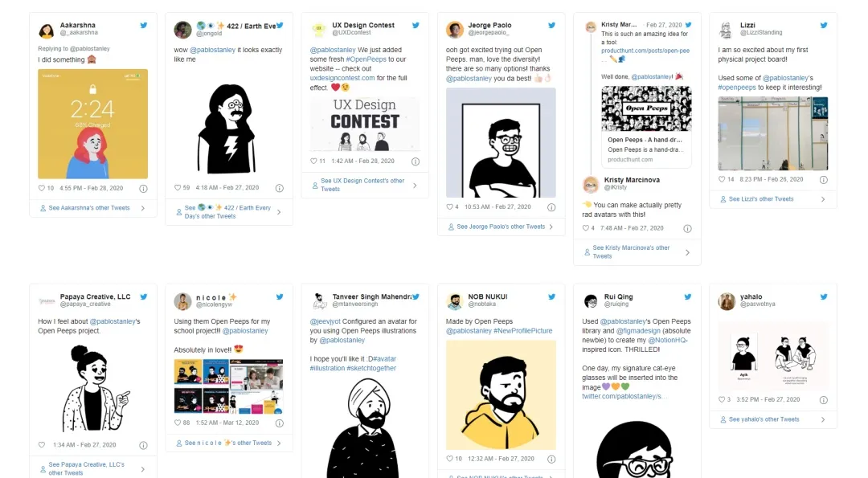Click Twitter bird icon on Aakarshna's tweet
Image resolution: width=868 pixels, height=478 pixels.
143,26
